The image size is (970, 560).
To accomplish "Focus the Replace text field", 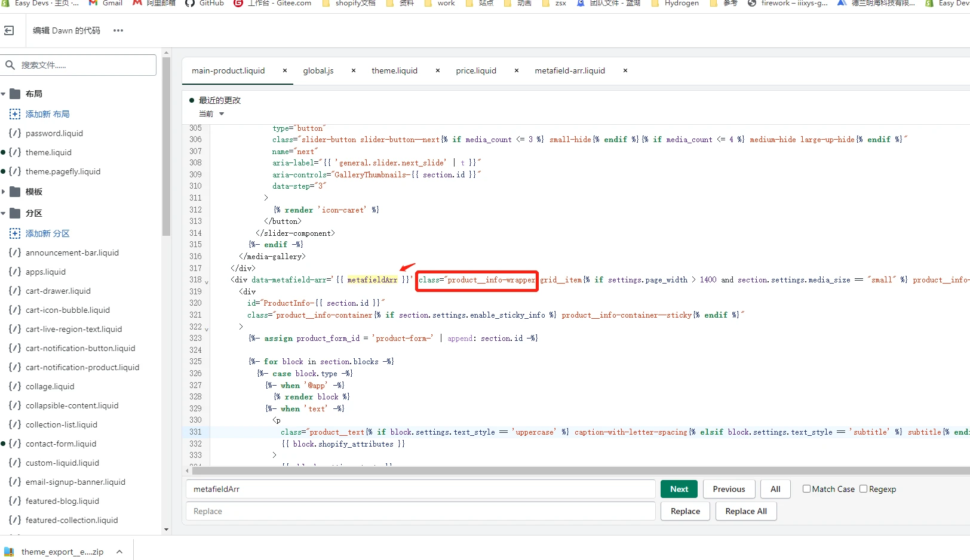I will [420, 511].
